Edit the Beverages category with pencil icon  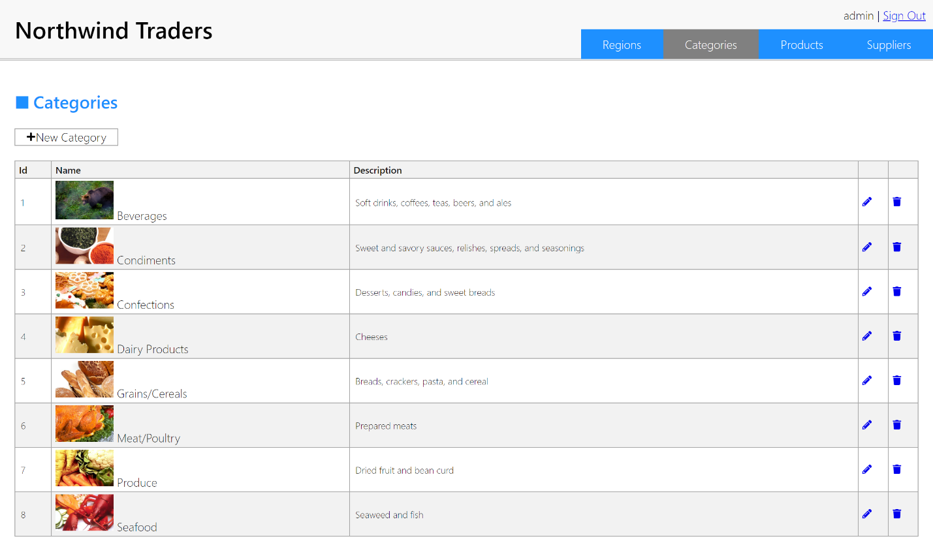[867, 202]
